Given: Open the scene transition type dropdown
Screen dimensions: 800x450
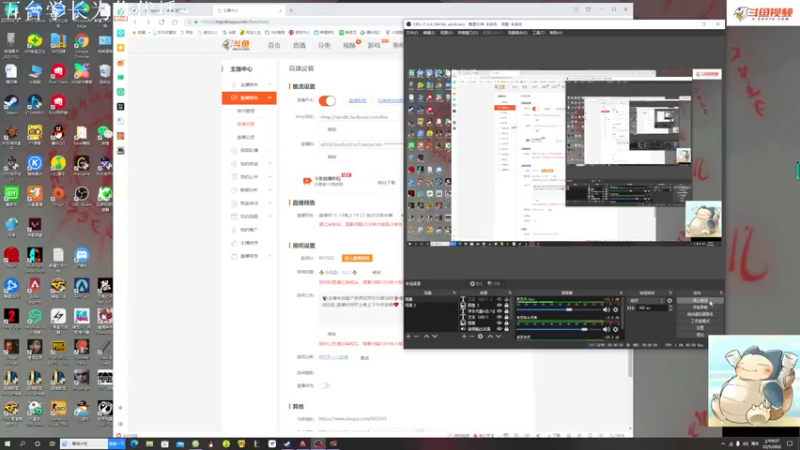Looking at the screenshot, I should tap(647, 301).
